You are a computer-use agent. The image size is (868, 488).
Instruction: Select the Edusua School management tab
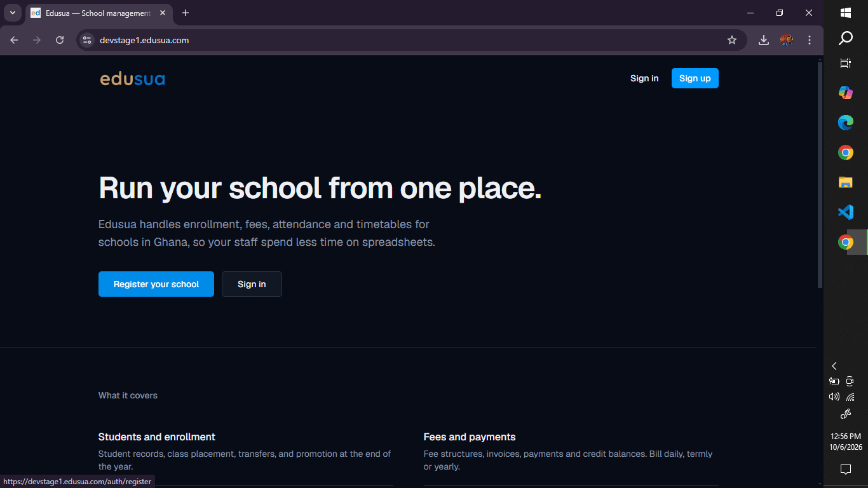(x=98, y=13)
